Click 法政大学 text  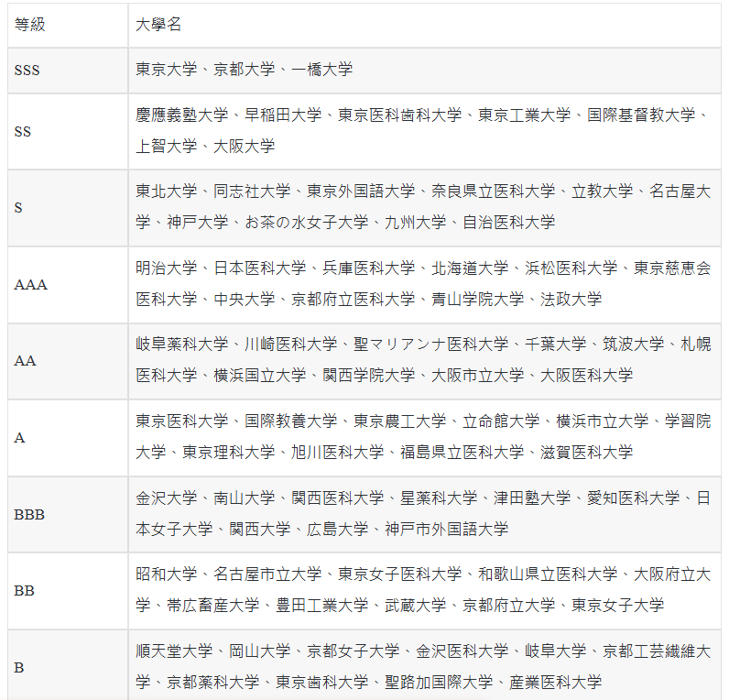[x=571, y=299]
